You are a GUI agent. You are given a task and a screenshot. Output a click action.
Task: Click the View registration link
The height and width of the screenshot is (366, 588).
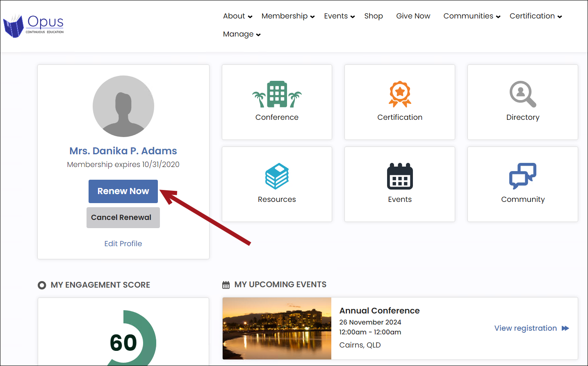point(525,328)
